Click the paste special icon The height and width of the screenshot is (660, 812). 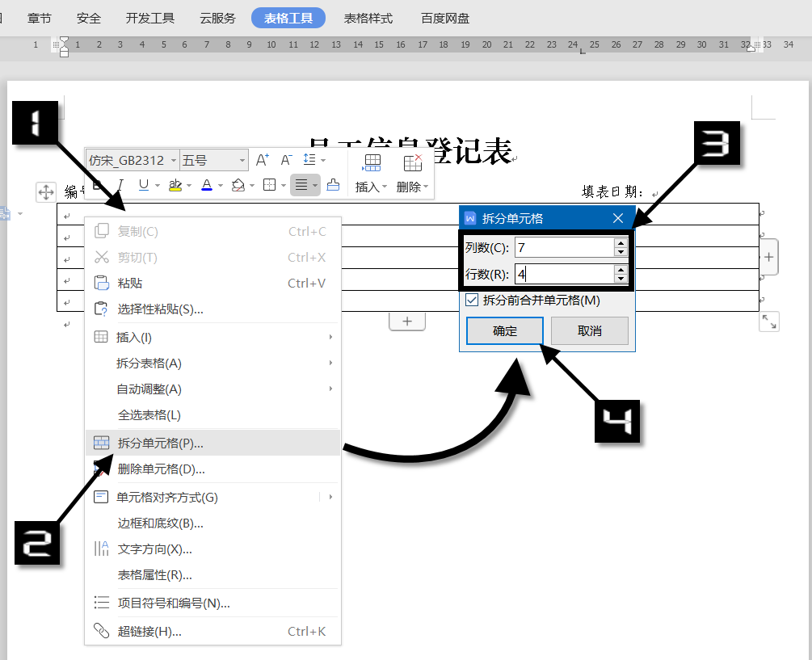pos(101,309)
